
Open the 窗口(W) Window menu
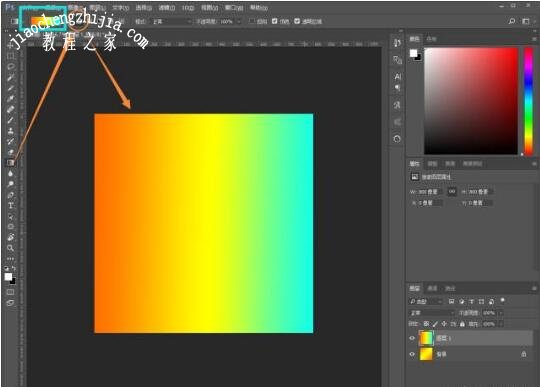(234, 8)
